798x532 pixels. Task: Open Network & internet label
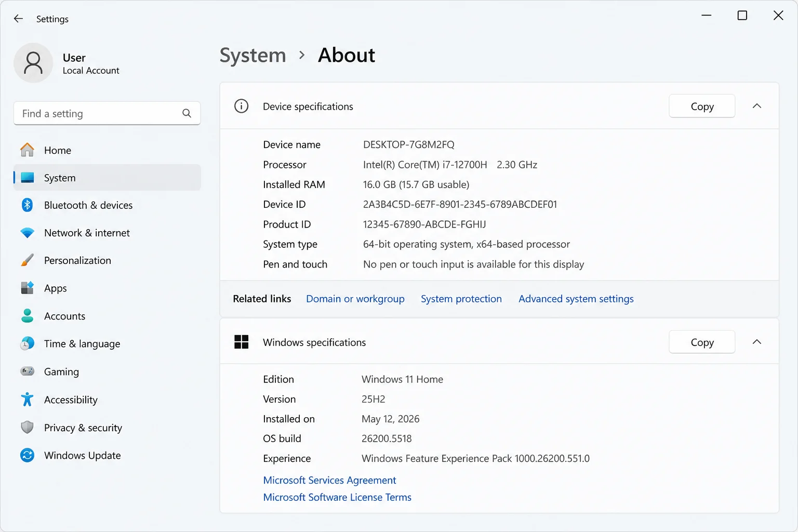(87, 233)
